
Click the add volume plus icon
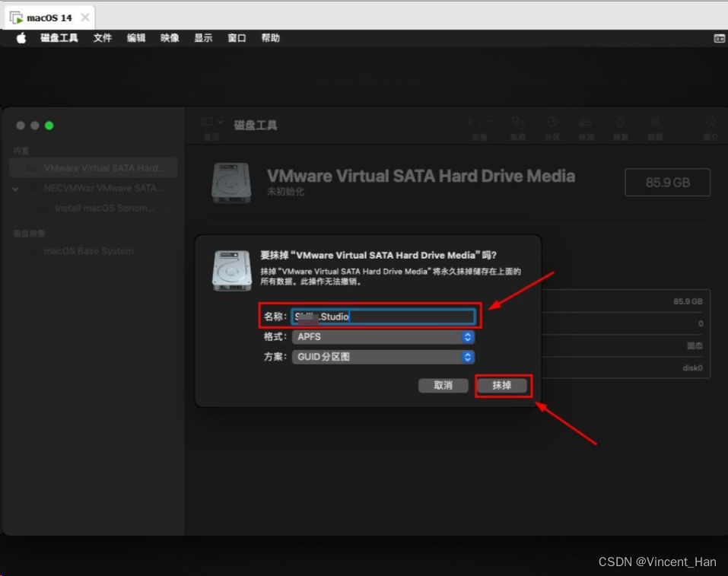click(470, 122)
